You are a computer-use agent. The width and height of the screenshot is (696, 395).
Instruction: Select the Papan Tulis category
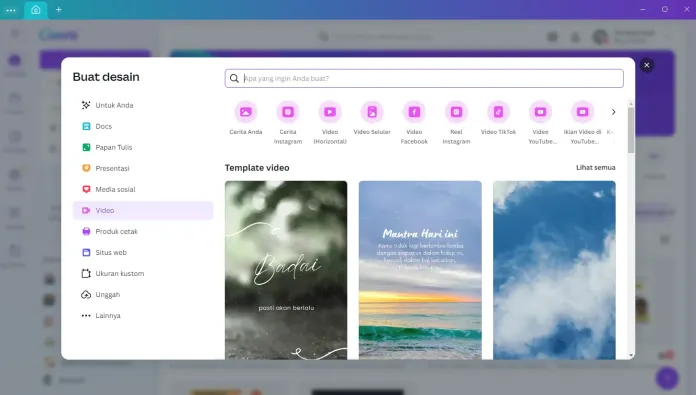(x=142, y=147)
